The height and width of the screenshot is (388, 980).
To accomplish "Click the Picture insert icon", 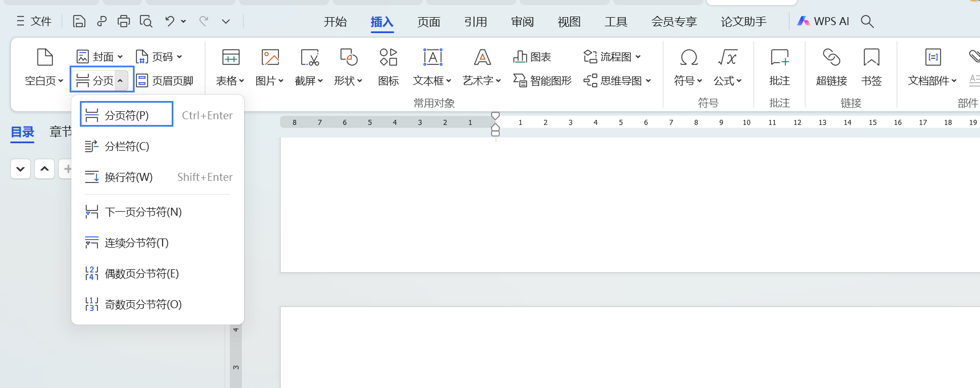I will (270, 57).
